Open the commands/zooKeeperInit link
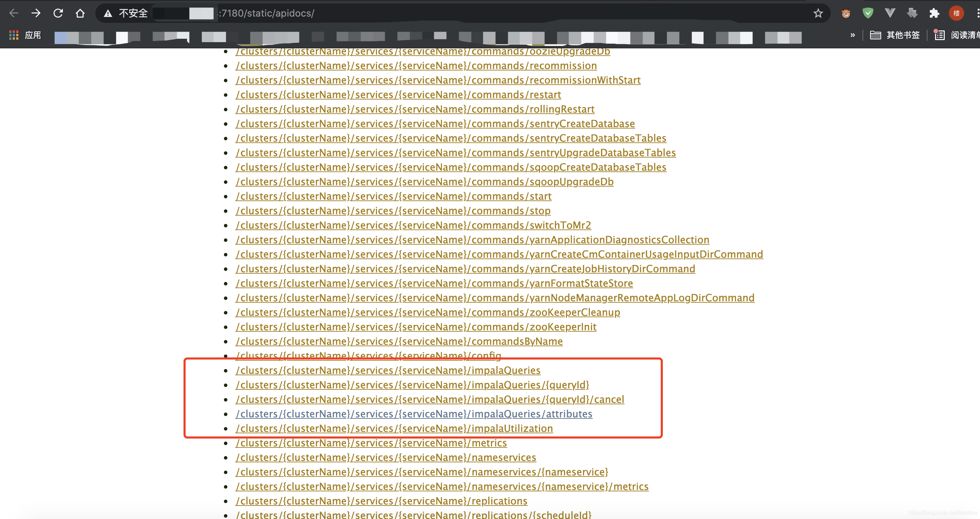The image size is (980, 519). click(416, 327)
